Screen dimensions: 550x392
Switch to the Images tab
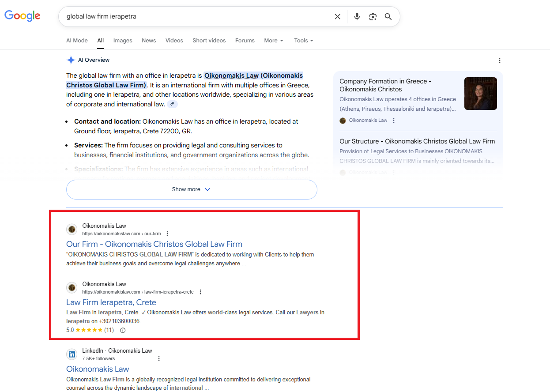point(123,41)
